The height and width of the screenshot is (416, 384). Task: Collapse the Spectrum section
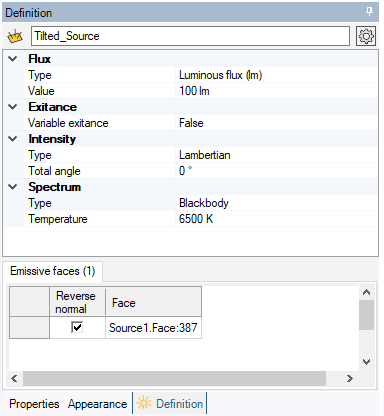(x=13, y=187)
